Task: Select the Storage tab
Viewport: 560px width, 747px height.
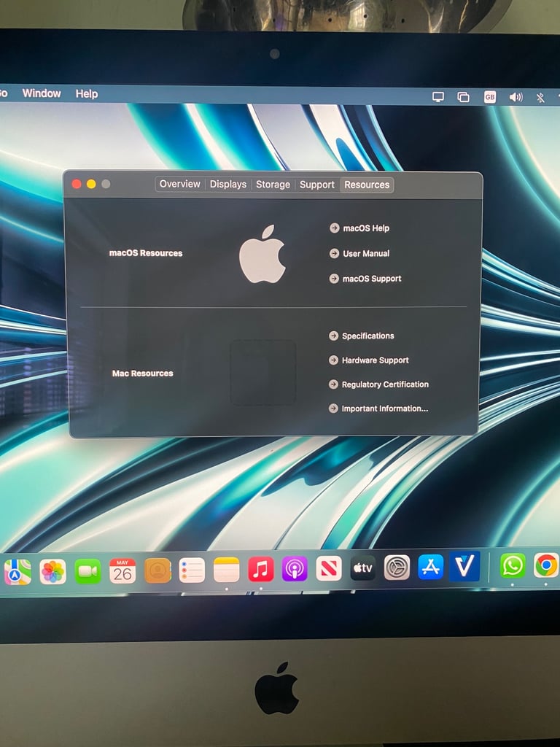Action: point(273,185)
